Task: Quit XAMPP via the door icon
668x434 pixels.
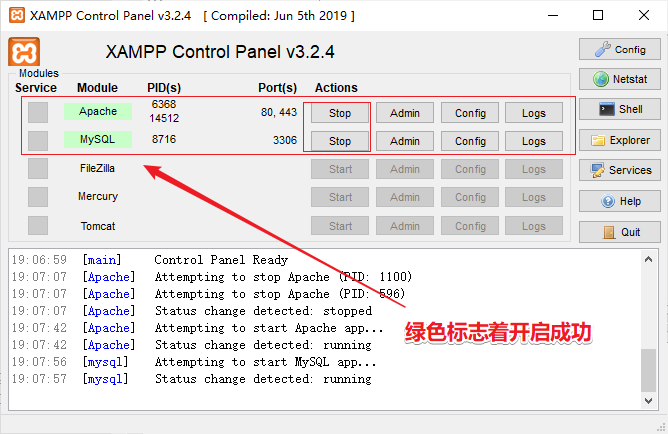Action: pyautogui.click(x=619, y=232)
